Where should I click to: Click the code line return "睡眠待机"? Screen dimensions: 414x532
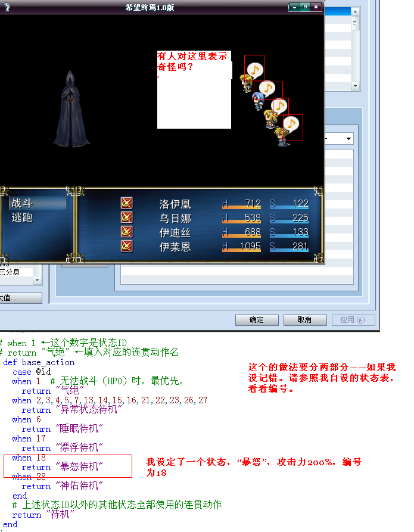coord(62,429)
